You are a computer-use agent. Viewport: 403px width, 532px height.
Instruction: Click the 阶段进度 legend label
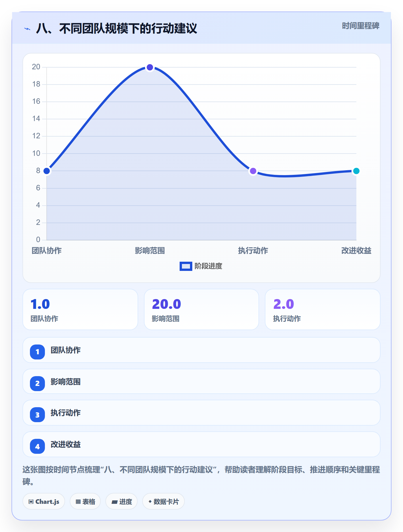208,266
